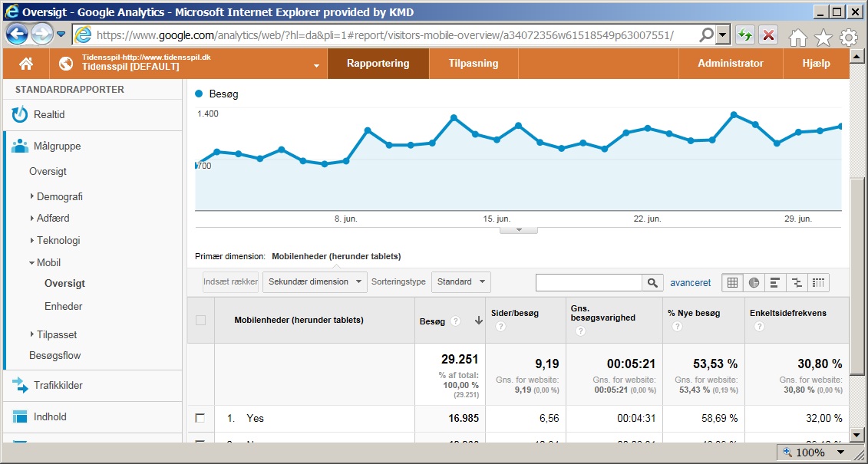Open Enheder under the Mobil section
This screenshot has width=868, height=464.
click(x=63, y=306)
